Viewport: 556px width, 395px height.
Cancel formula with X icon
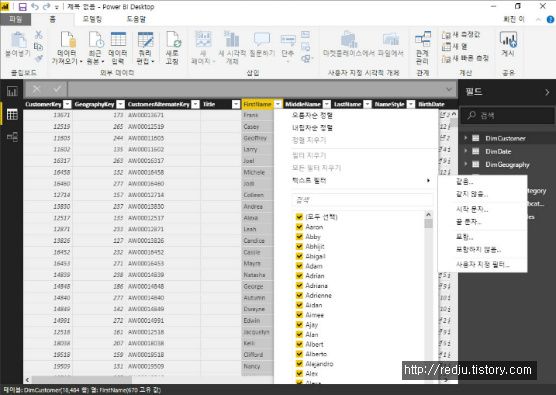[x=37, y=89]
